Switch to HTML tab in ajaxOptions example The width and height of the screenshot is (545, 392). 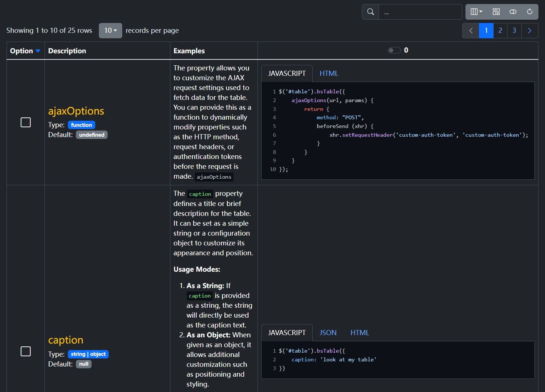(329, 74)
